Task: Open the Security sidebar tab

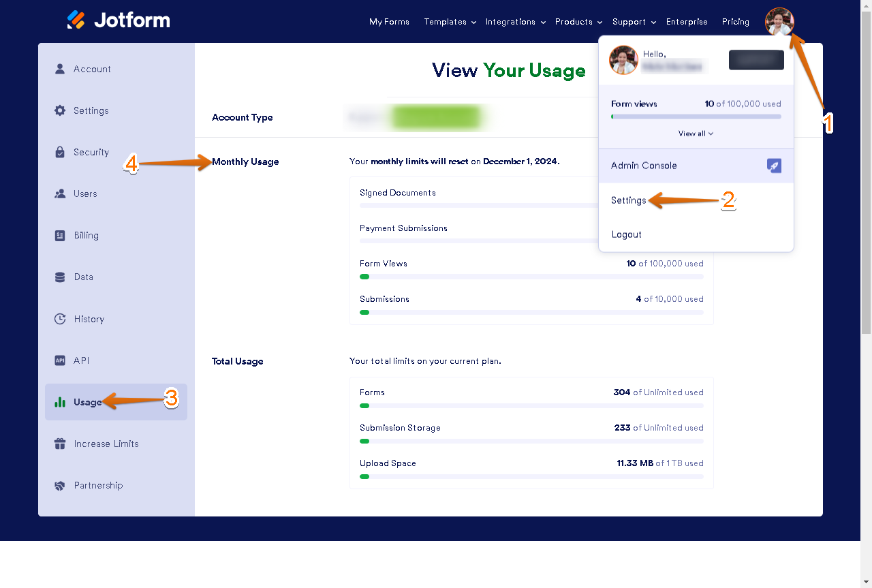Action: click(116, 152)
